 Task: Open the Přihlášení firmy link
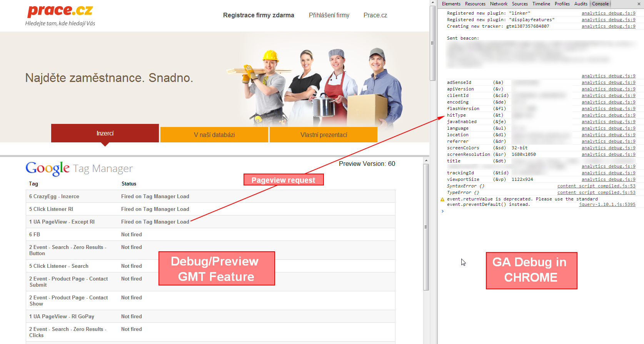(x=329, y=15)
